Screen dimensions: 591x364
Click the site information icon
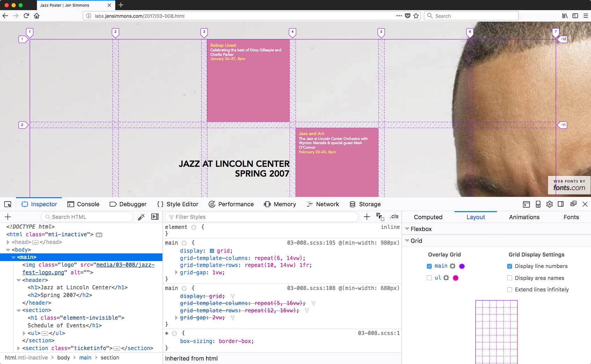(x=89, y=16)
